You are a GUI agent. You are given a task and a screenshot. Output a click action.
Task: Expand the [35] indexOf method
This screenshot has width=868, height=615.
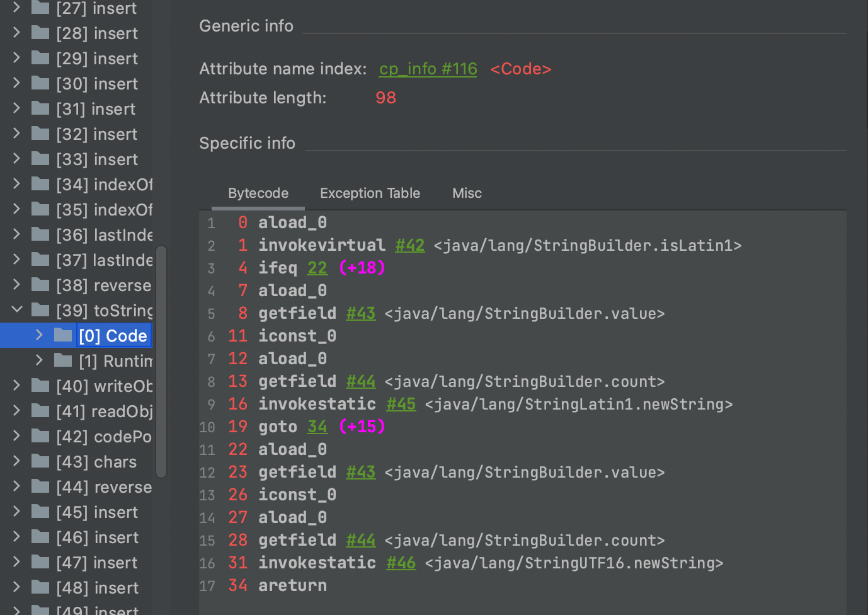pyautogui.click(x=17, y=209)
